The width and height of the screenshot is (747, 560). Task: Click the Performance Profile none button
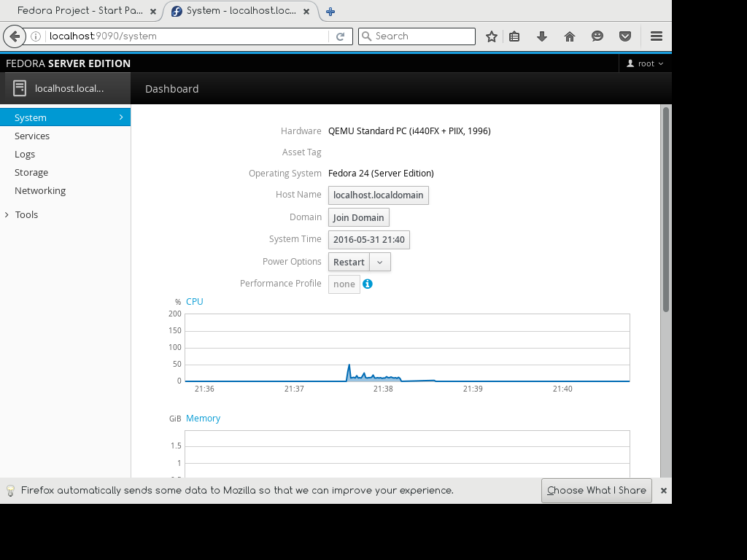pos(344,284)
